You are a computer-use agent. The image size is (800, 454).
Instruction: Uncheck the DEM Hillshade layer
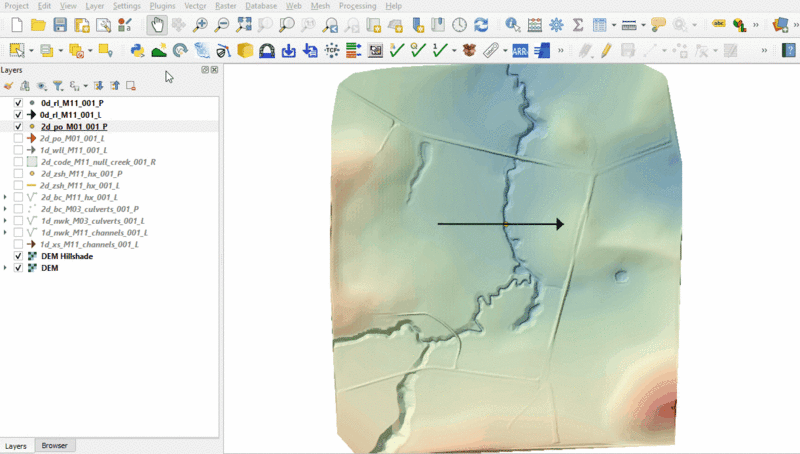(x=18, y=256)
